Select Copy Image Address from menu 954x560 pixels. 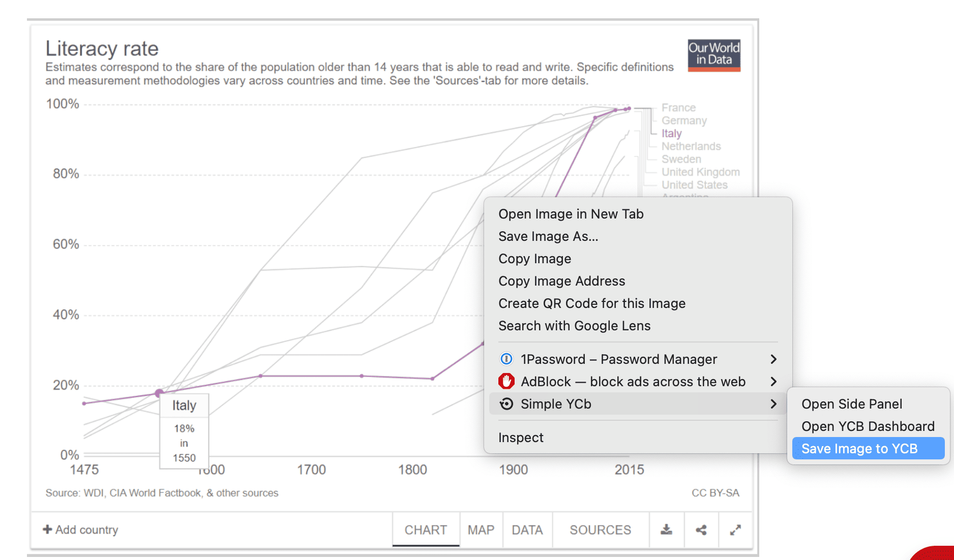click(x=561, y=281)
